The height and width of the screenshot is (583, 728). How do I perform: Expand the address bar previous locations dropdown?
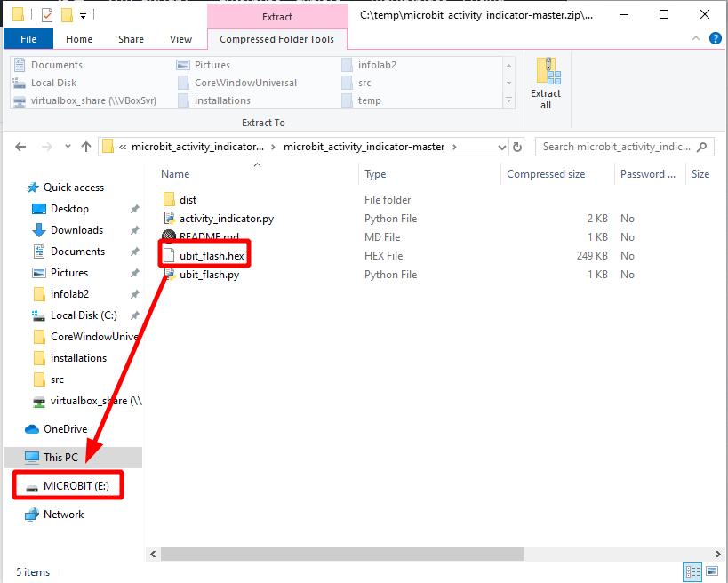[x=501, y=147]
